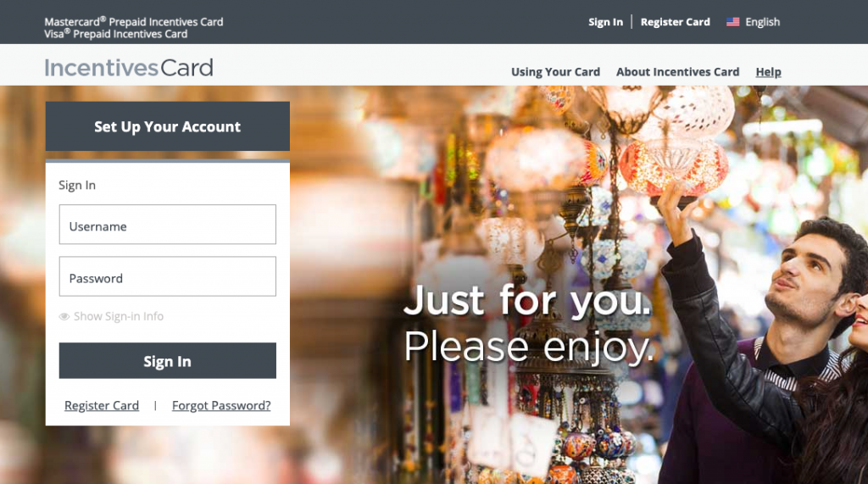Focus the Password input field
Screen dimensions: 868x484
click(x=168, y=276)
